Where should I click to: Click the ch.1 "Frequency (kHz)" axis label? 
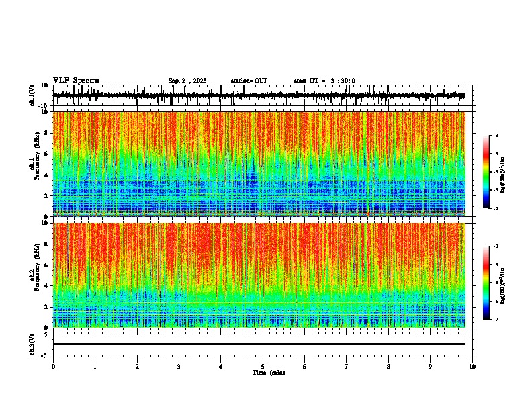coord(38,156)
